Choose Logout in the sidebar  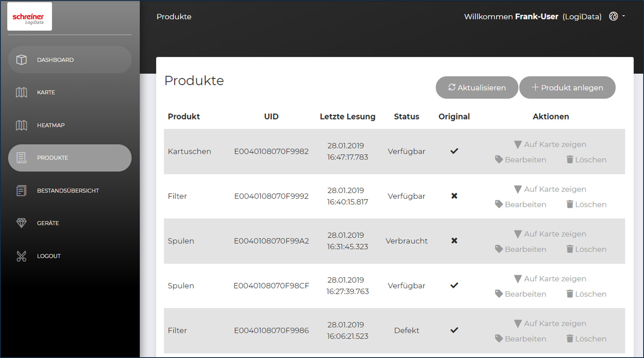pyautogui.click(x=70, y=256)
